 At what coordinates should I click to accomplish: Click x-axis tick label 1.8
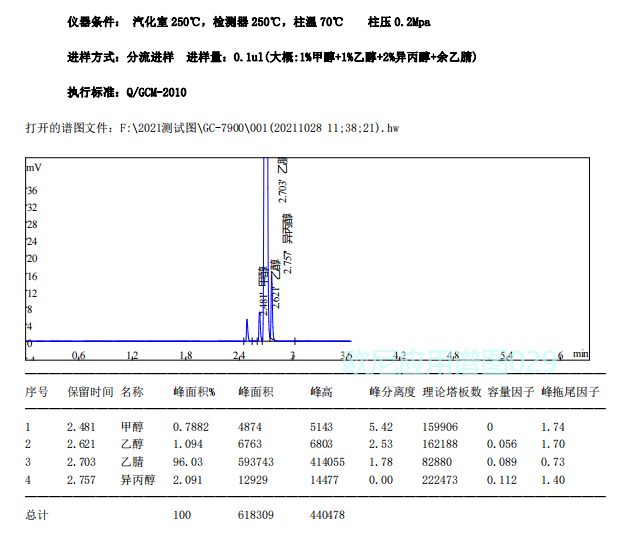point(186,356)
